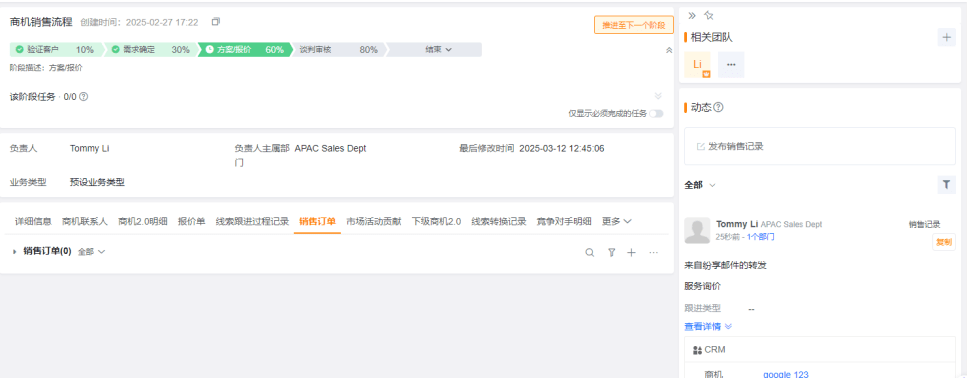Image resolution: width=967 pixels, height=378 pixels.
Task: Open the 结束 stage dropdown
Action: [x=438, y=49]
